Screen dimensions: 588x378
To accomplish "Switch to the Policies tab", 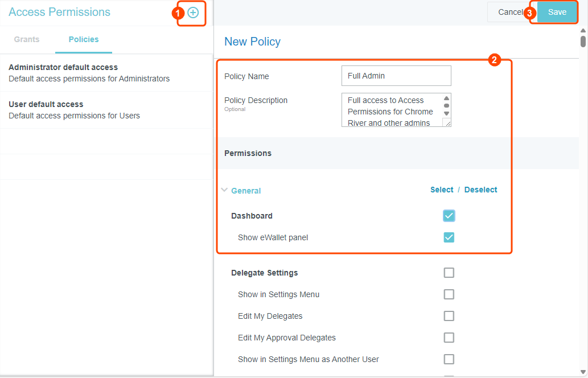I will [83, 39].
